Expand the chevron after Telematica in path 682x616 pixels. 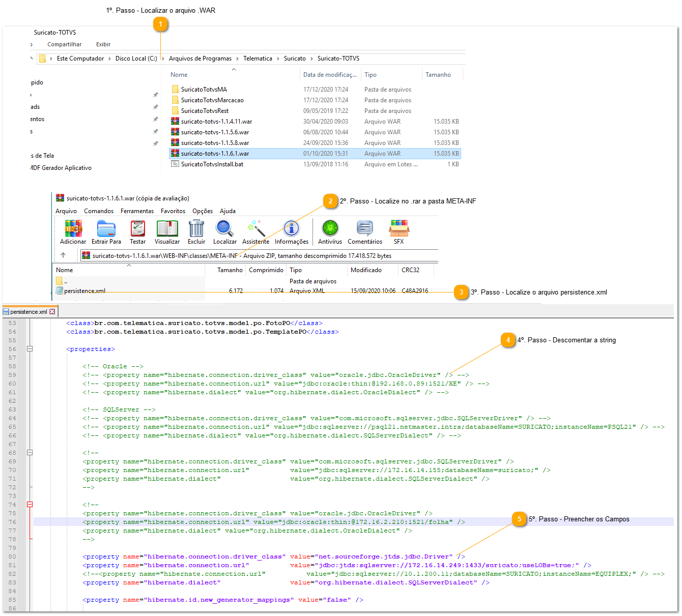tap(278, 58)
